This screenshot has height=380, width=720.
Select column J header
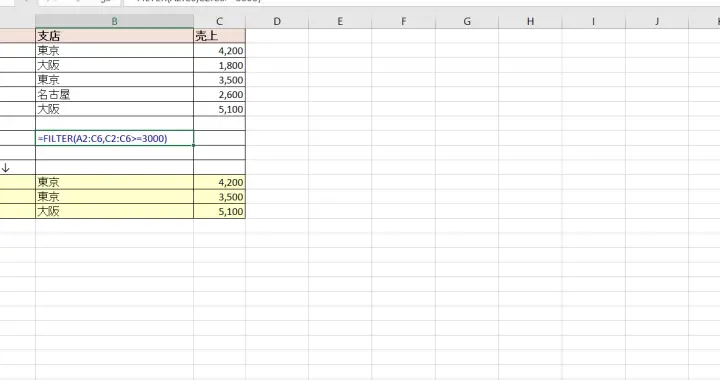657,21
